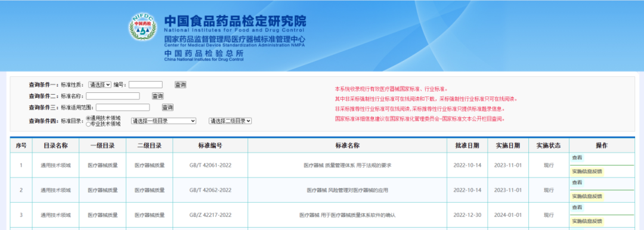The image size is (644, 230).
Task: Click the 标准名称 input field
Action: [x=113, y=96]
